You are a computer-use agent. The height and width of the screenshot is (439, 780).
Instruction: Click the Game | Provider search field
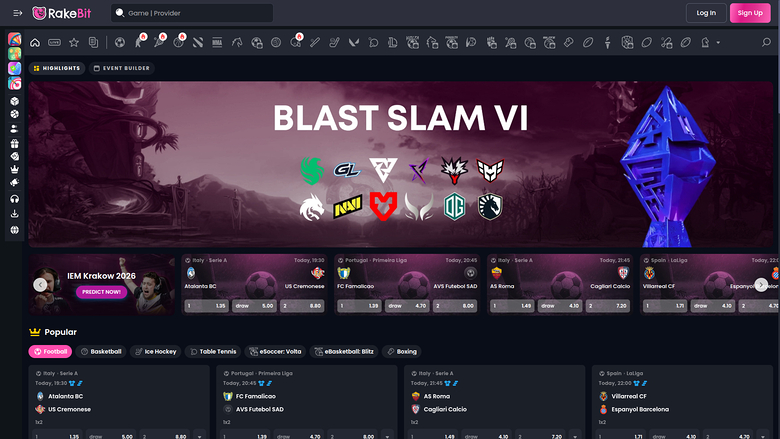coord(192,13)
